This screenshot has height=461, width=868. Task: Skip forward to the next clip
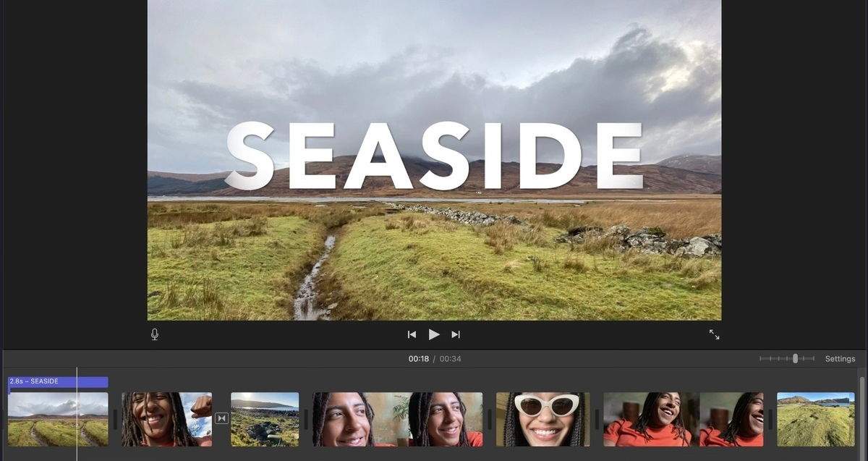[456, 334]
